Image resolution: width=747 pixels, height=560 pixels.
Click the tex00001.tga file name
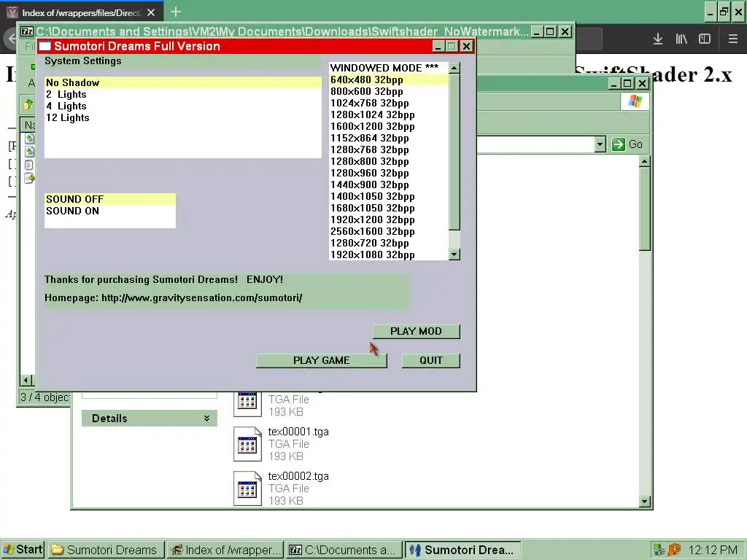(298, 432)
